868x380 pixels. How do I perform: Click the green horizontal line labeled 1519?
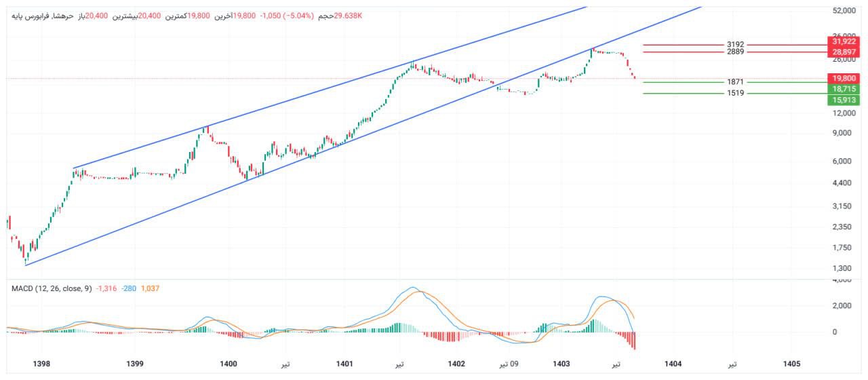(x=678, y=93)
